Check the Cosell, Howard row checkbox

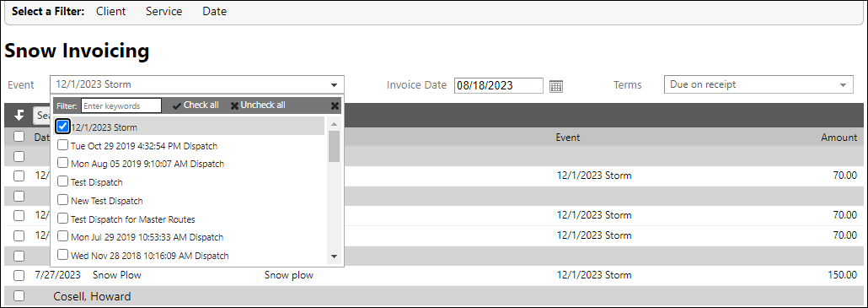coord(19,296)
